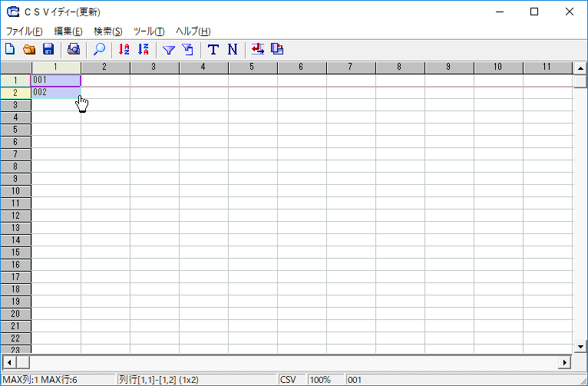Open the ツール(T) menu
Image resolution: width=588 pixels, height=386 pixels.
click(x=149, y=31)
